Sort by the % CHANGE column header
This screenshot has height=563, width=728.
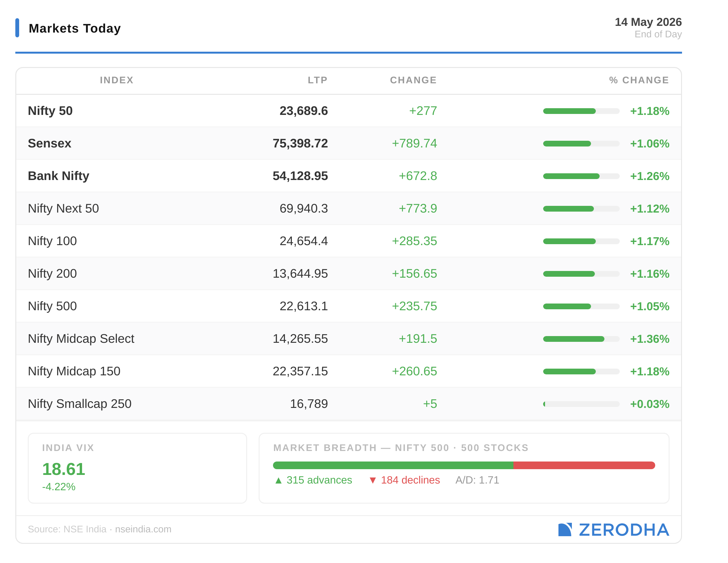click(x=639, y=80)
